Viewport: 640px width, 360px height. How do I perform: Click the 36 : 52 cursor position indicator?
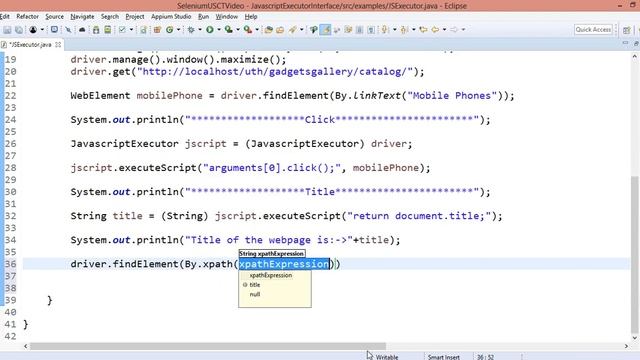485,357
